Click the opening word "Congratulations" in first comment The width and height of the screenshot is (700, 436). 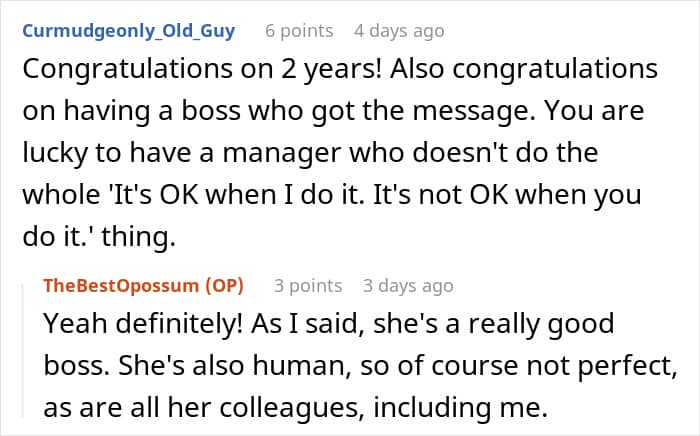coord(128,70)
